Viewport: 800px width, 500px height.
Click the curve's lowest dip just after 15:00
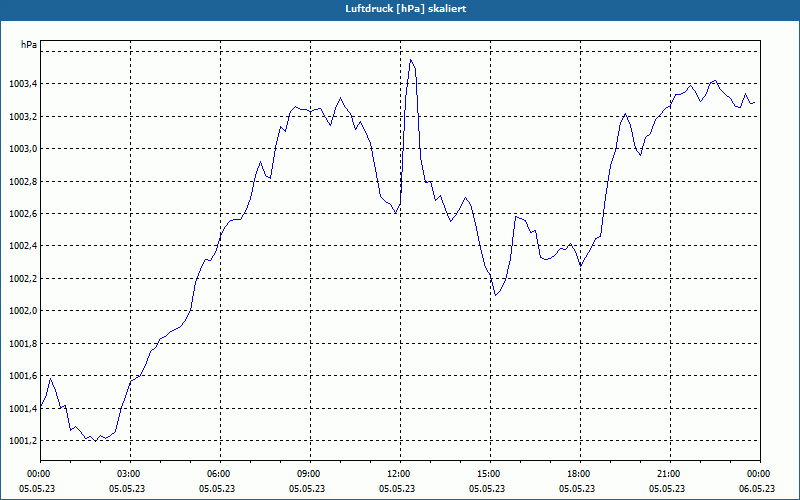pos(495,295)
